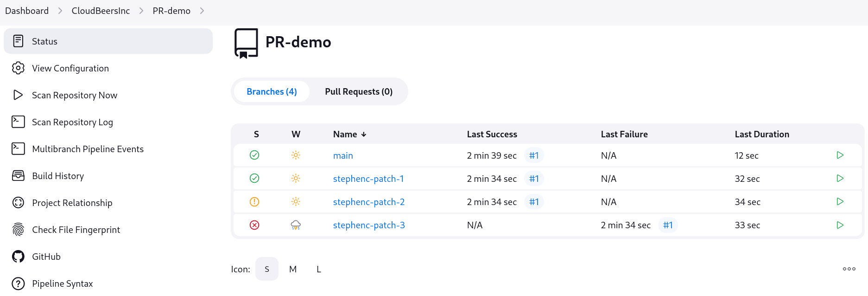Click the unstable status icon for stephenc-patch-2
Image resolution: width=868 pixels, height=296 pixels.
click(254, 202)
